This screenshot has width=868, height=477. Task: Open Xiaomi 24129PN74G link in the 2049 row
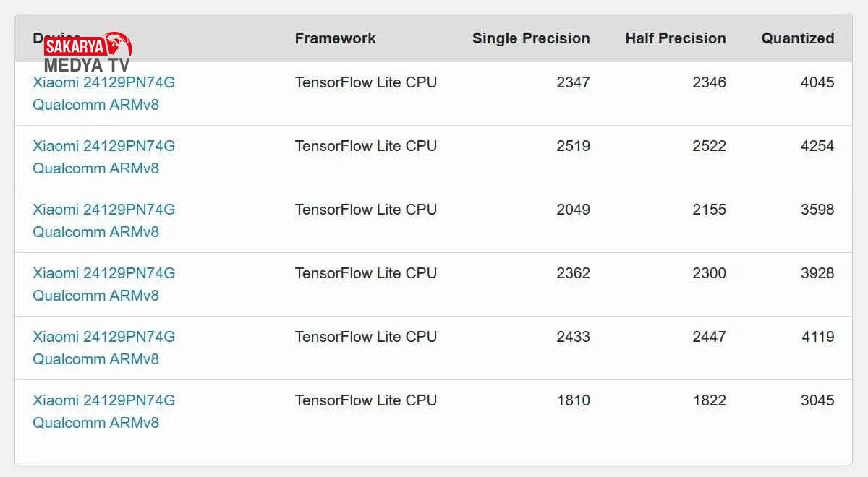[103, 210]
